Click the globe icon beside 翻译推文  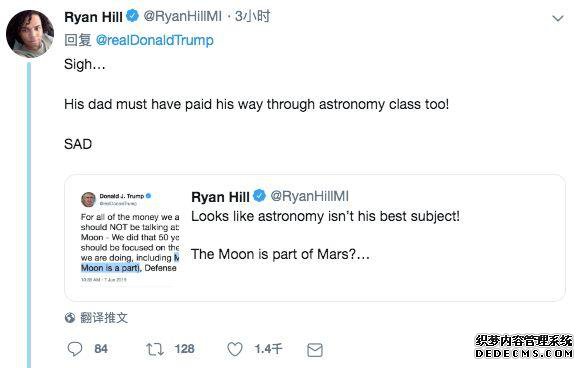pos(70,318)
